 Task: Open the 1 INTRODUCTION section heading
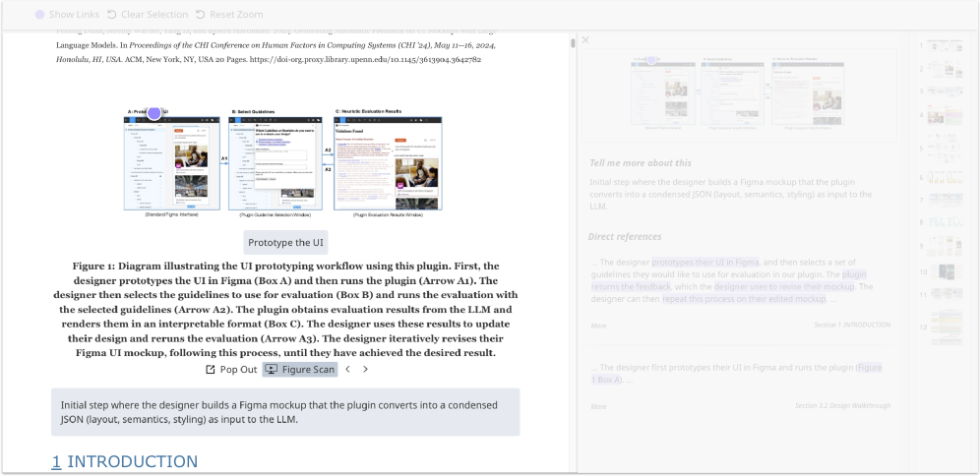[x=124, y=461]
